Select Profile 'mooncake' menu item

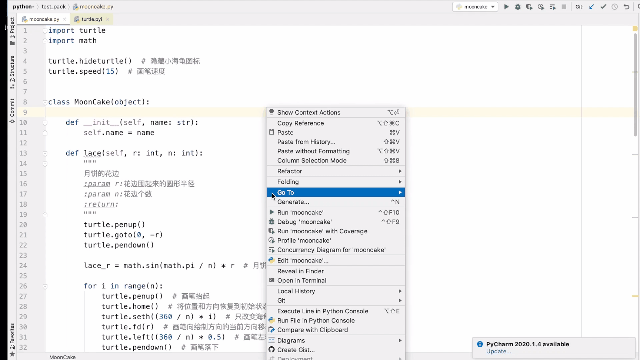pyautogui.click(x=336, y=240)
